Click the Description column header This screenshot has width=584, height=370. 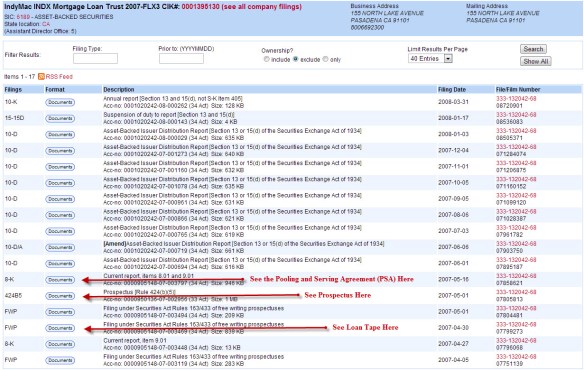pos(119,89)
